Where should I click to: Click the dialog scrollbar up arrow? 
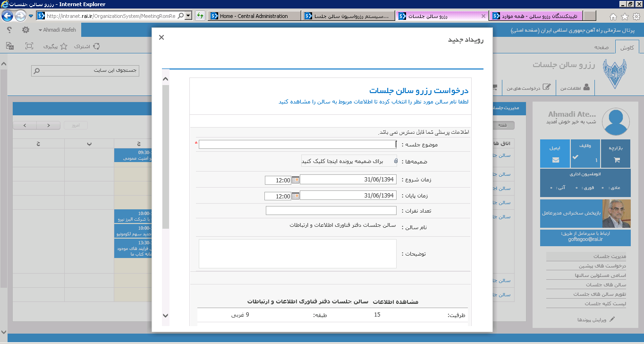tap(165, 79)
